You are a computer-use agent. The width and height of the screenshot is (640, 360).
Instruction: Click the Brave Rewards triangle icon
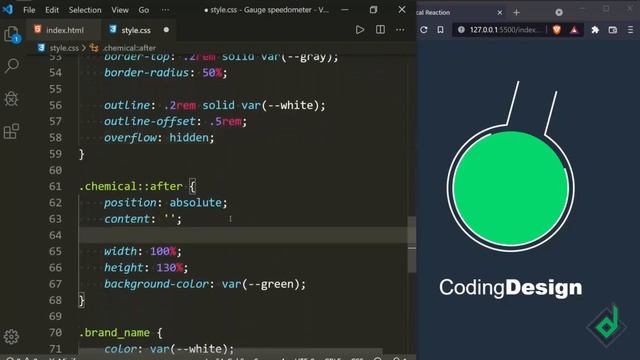[x=574, y=30]
